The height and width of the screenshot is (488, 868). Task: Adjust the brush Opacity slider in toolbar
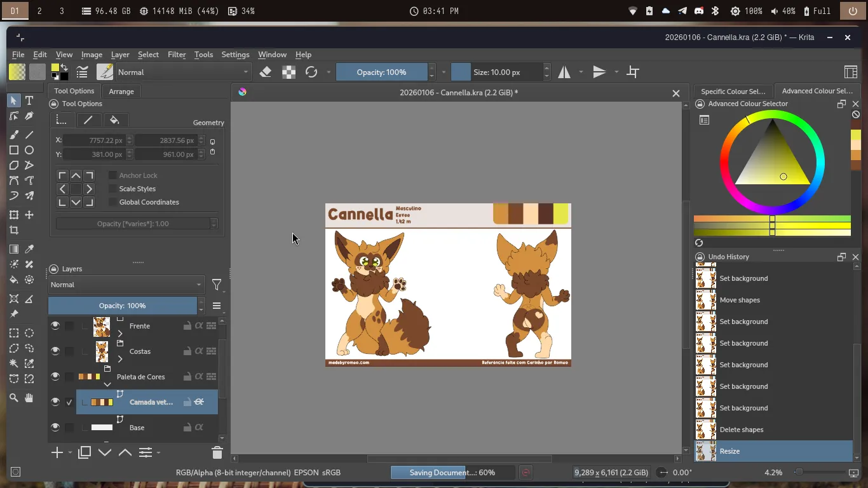pos(381,72)
